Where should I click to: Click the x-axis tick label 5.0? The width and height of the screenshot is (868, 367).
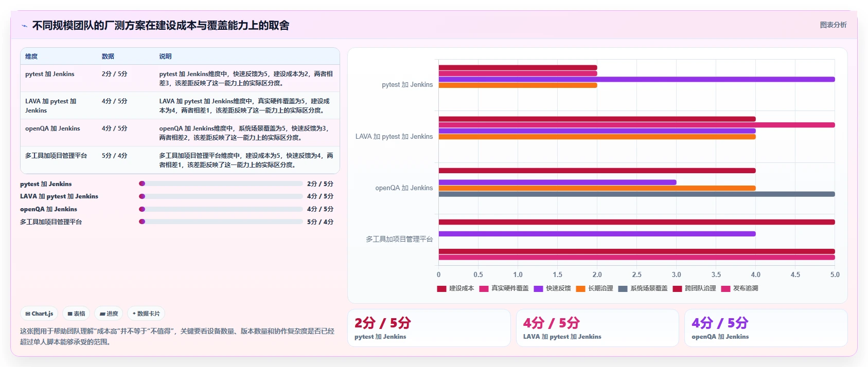835,274
